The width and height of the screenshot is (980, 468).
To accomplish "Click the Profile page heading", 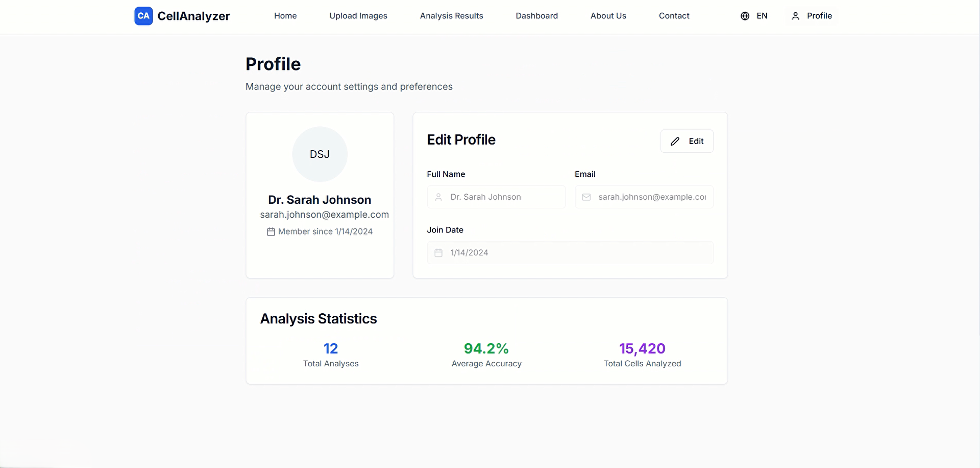I will (x=273, y=64).
